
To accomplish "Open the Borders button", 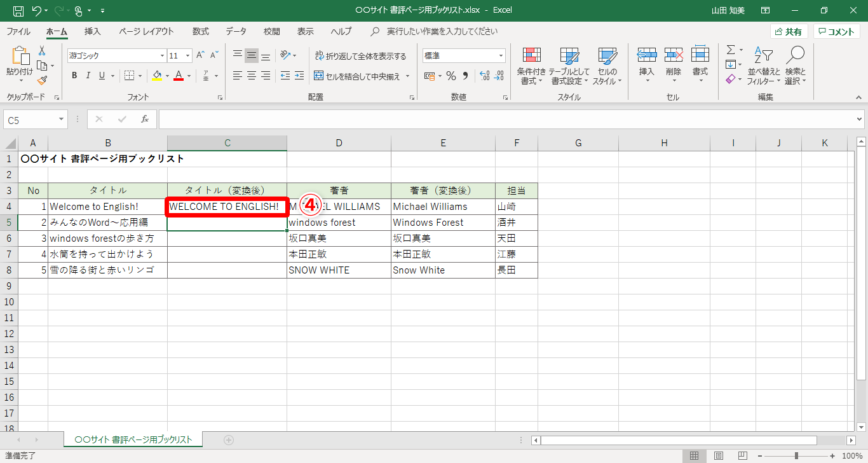I will pyautogui.click(x=129, y=76).
